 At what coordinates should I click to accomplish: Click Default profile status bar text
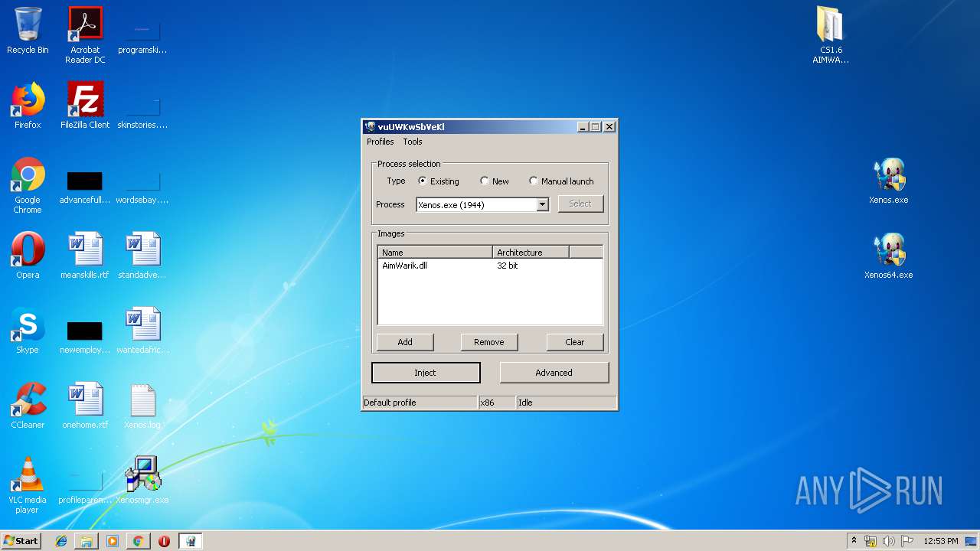click(x=390, y=403)
